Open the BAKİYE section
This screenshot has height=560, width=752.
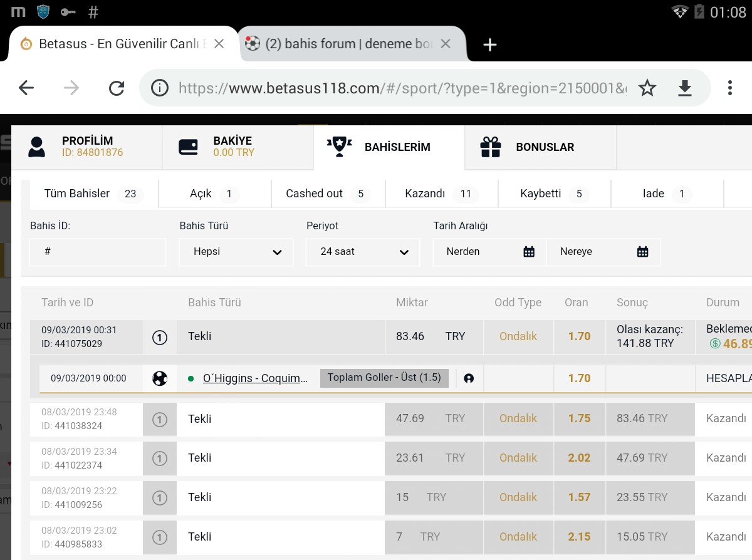point(238,147)
